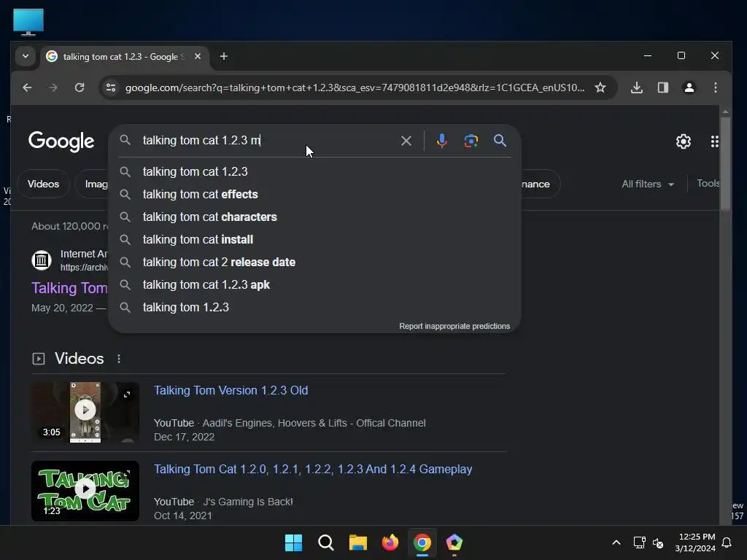
Task: Open Talking Tom Cat 1.2.0 Gameplay link
Action: click(x=313, y=469)
